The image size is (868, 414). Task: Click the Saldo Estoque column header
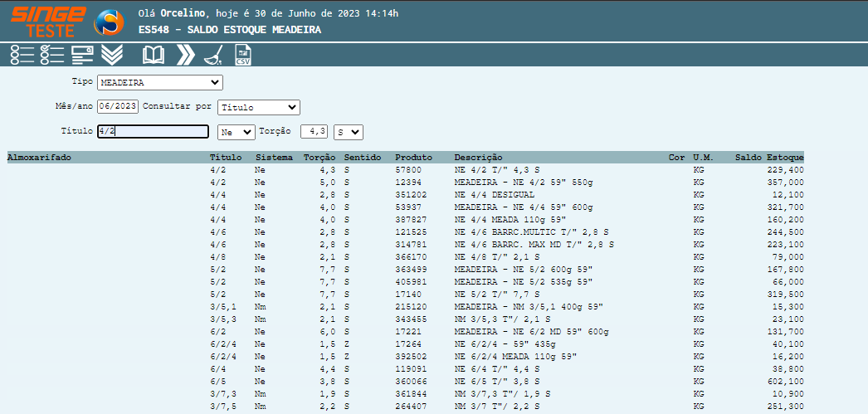coord(769,157)
